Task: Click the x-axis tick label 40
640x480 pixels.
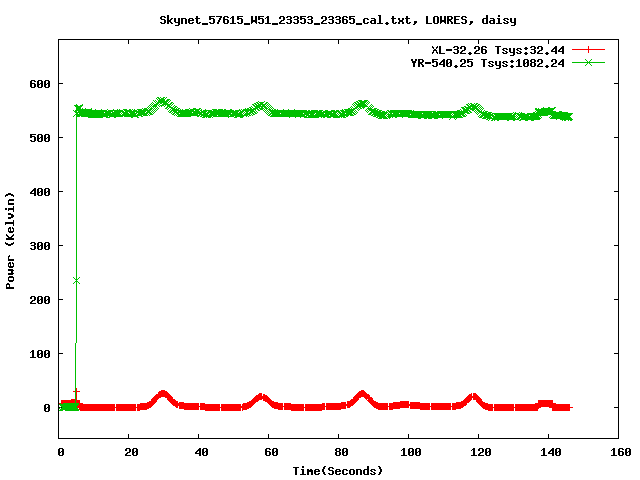Action: 201,452
